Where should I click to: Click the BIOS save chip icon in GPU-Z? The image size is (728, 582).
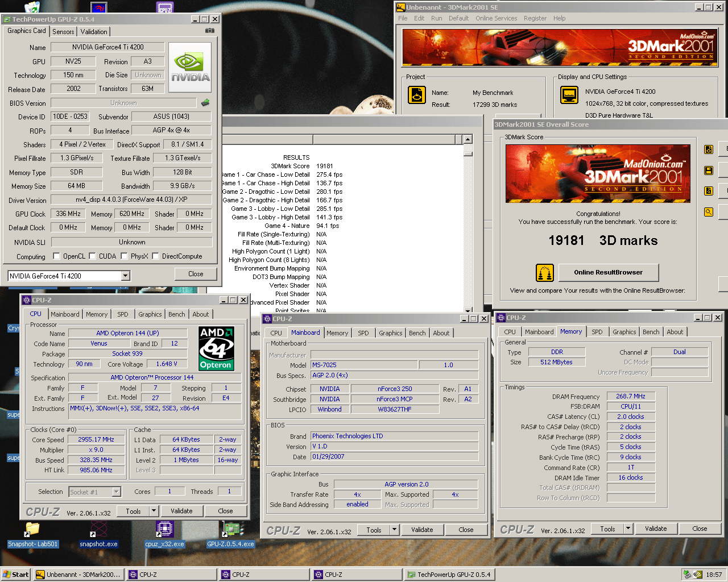pos(205,103)
